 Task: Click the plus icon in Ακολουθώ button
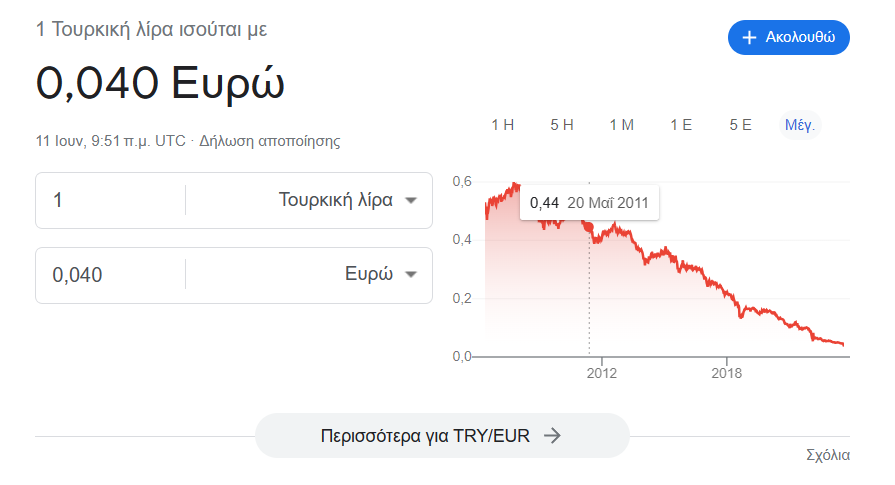click(749, 38)
